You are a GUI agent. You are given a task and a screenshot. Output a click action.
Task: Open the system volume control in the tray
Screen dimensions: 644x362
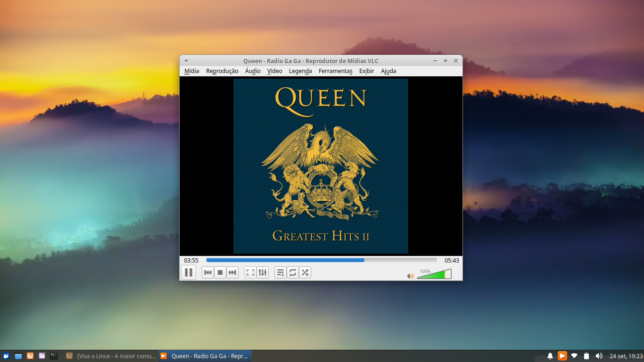(599, 356)
